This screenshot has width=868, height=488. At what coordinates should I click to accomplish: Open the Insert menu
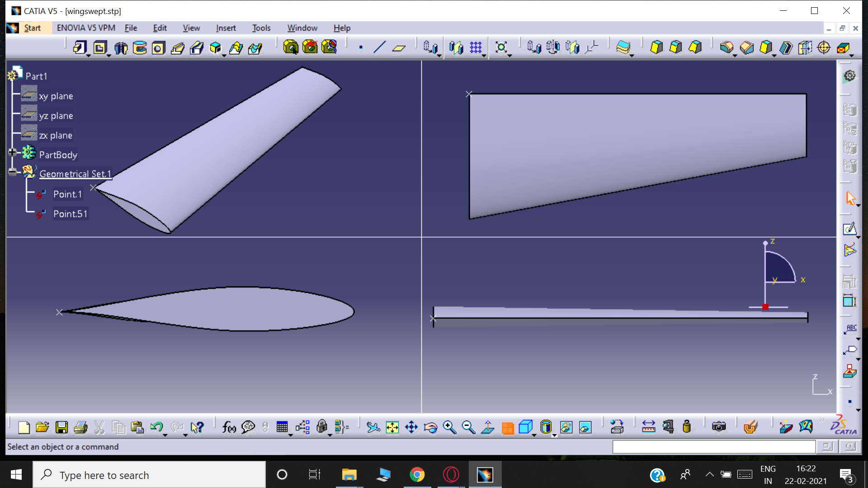(226, 28)
